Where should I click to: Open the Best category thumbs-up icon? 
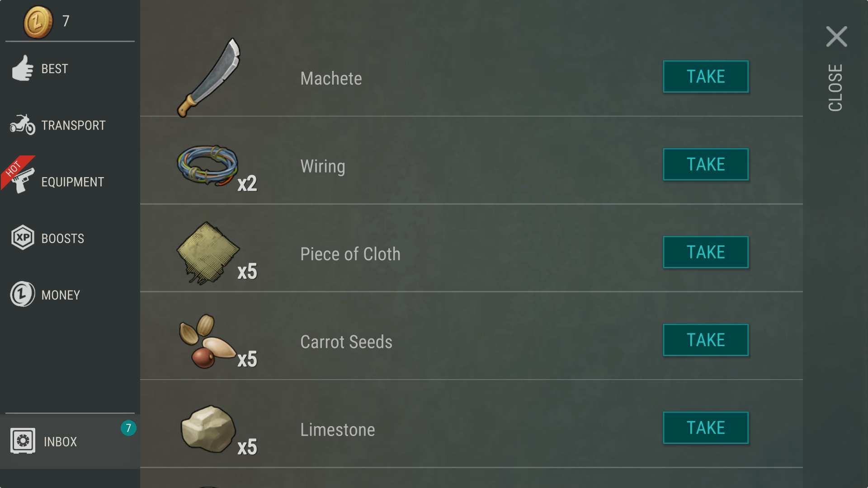click(x=23, y=69)
